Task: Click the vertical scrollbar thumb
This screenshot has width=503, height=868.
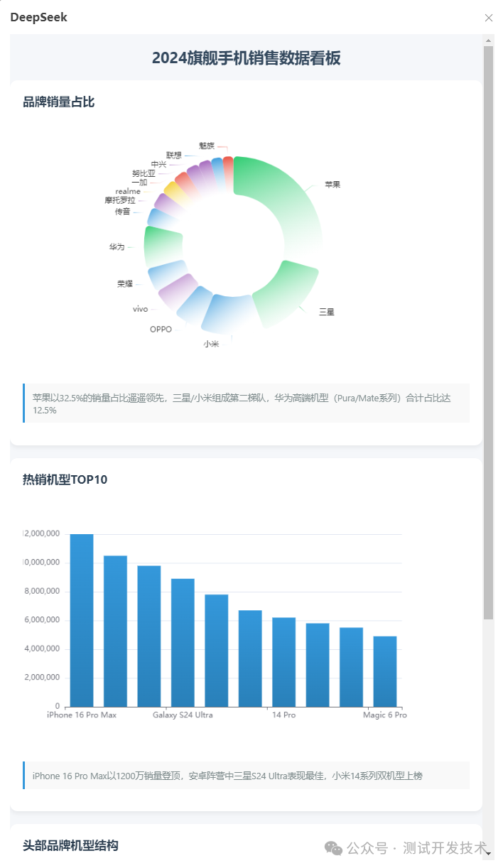Action: 489,332
